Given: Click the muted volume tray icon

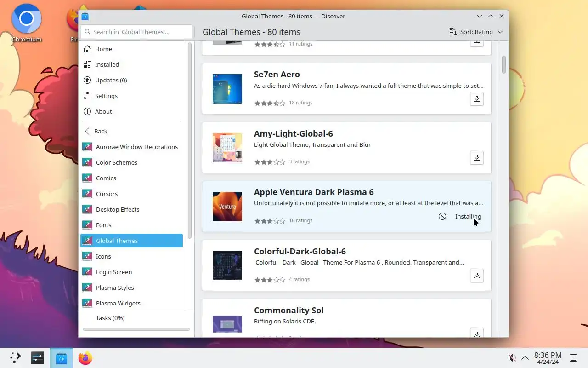Looking at the screenshot, I should [512, 358].
